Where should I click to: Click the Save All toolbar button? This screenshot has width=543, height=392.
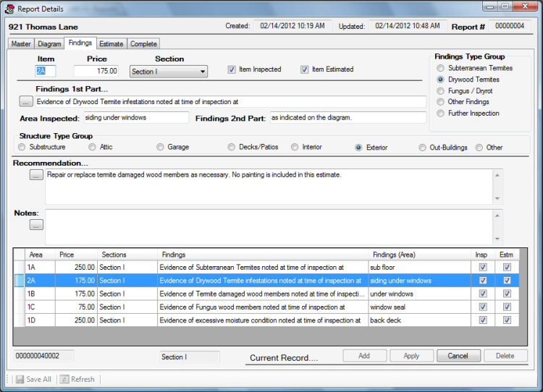[x=33, y=379]
